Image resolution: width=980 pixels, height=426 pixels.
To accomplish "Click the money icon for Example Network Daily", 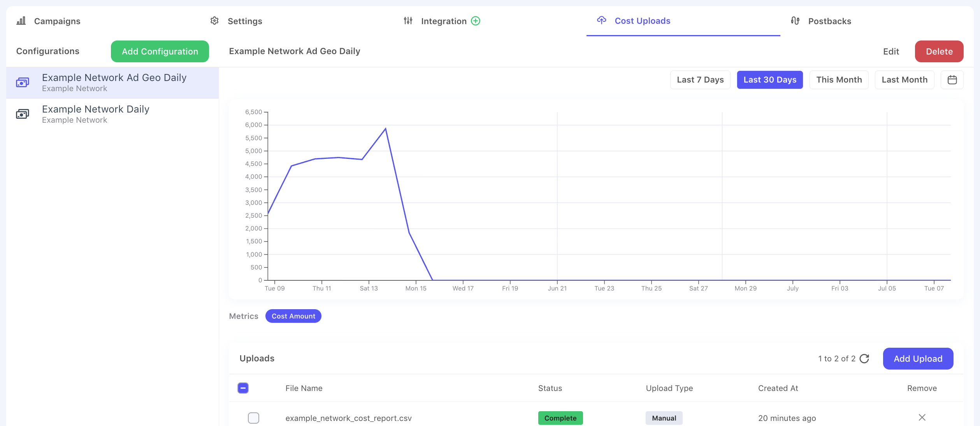I will click(23, 114).
